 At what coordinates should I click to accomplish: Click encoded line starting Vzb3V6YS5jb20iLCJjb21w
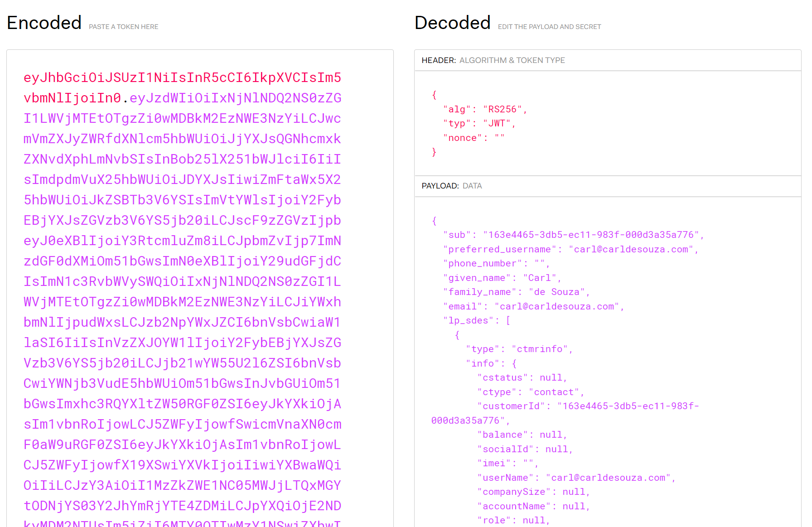coord(182,363)
